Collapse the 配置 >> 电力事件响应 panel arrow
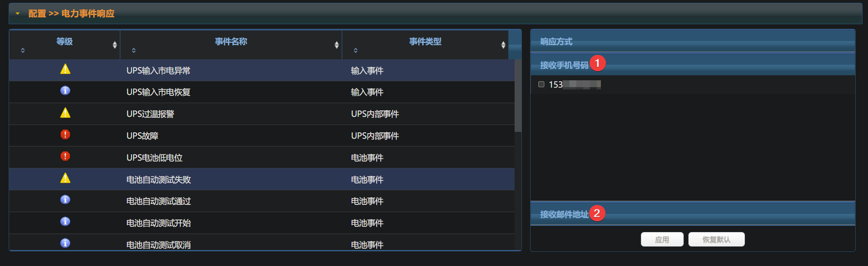Viewport: 868px width, 266px height. [x=18, y=14]
